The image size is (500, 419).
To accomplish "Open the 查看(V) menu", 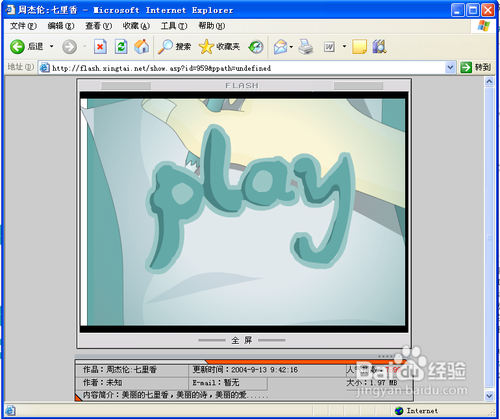I will click(x=98, y=26).
